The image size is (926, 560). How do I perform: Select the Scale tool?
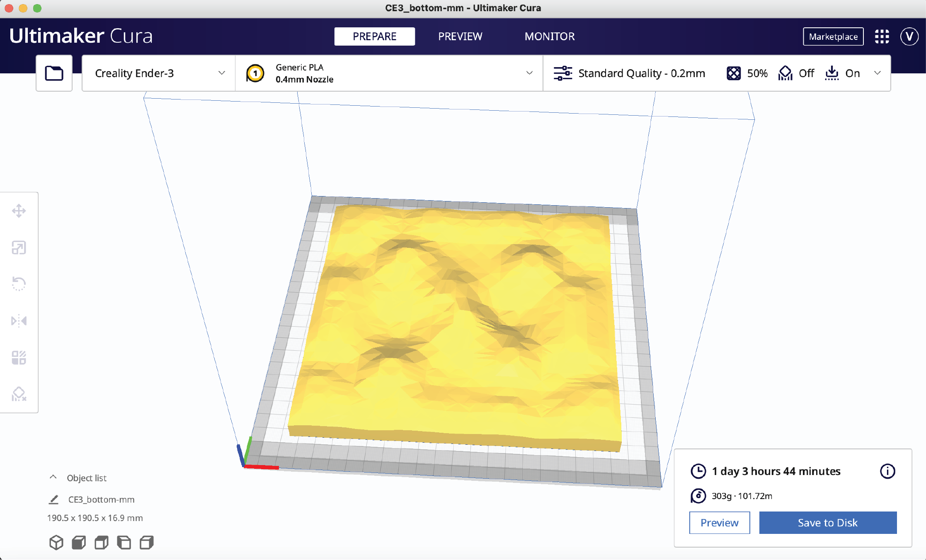click(x=19, y=248)
